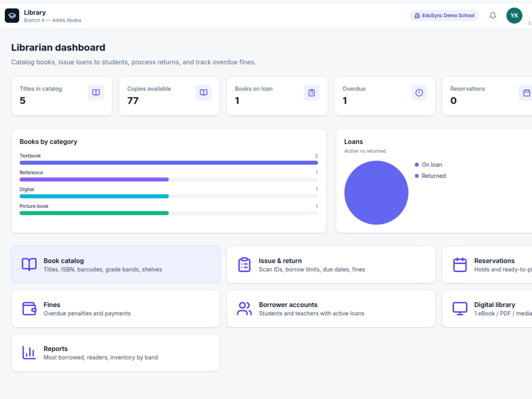Click the Copies available stat card
Viewport: 532px width, 399px height.
(169, 96)
